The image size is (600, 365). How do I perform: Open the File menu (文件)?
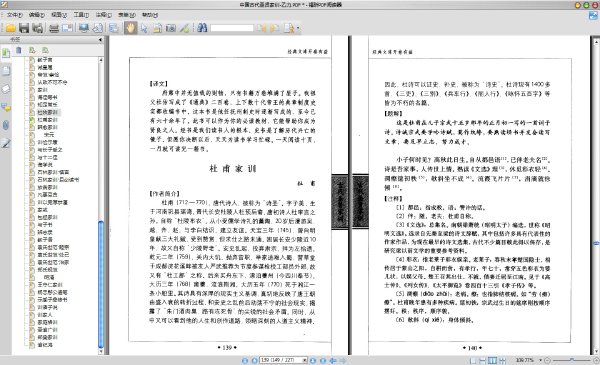point(14,15)
